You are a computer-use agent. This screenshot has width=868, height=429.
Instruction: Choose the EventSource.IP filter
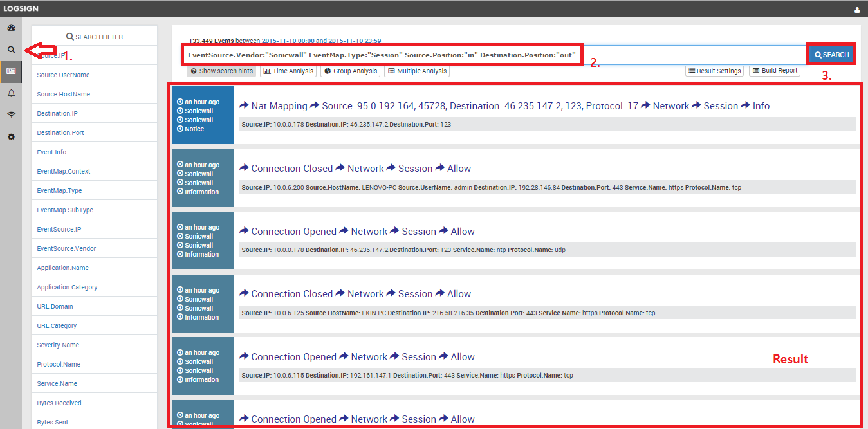(59, 229)
